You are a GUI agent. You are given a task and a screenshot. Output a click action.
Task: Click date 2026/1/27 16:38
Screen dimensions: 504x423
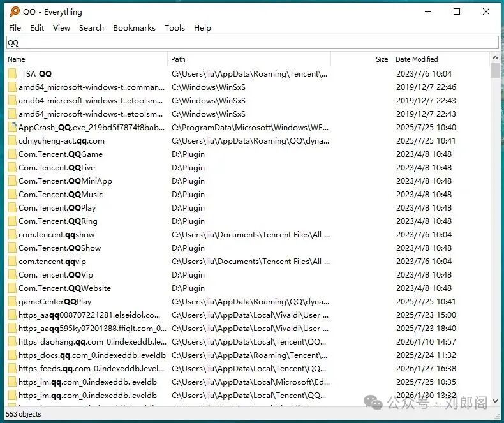click(x=426, y=369)
